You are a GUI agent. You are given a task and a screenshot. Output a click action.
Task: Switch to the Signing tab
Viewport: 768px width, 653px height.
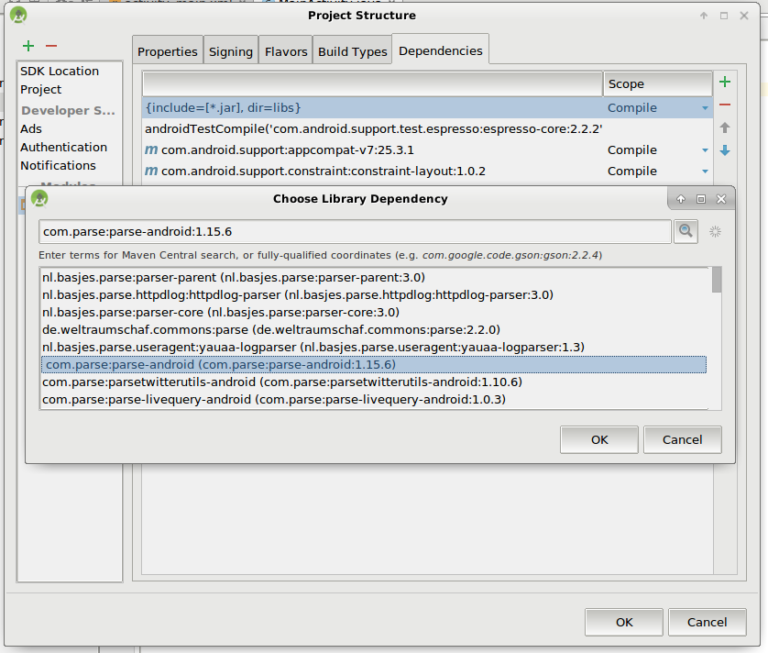pyautogui.click(x=230, y=52)
